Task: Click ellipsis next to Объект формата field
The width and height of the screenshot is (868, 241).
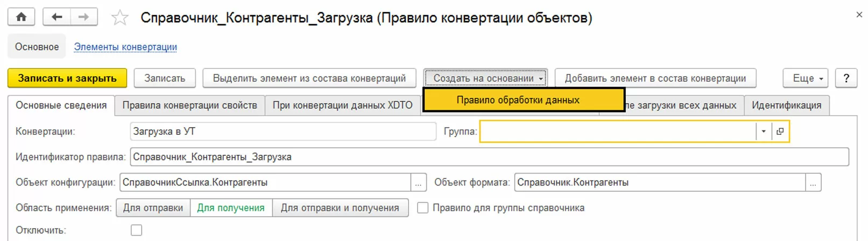Action: pos(813,183)
